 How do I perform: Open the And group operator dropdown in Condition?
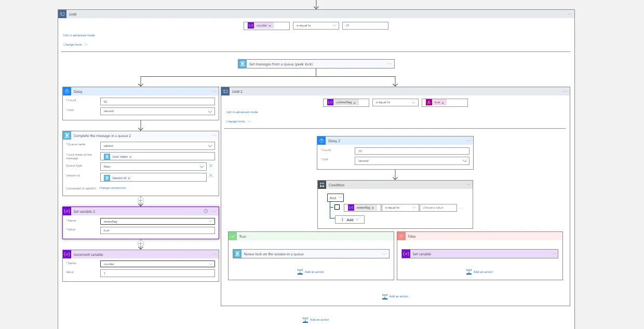coord(335,198)
